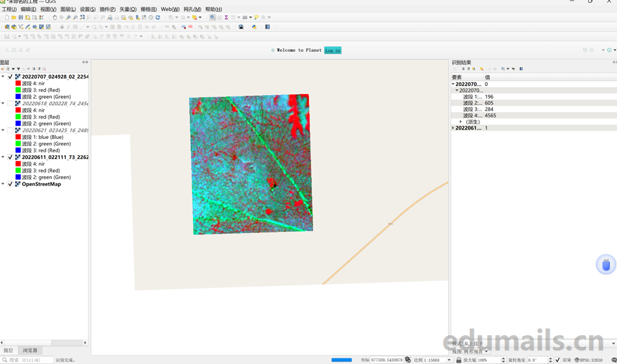Collapse the 20220611_022111 layer tree
617x364 pixels.
pos(3,157)
